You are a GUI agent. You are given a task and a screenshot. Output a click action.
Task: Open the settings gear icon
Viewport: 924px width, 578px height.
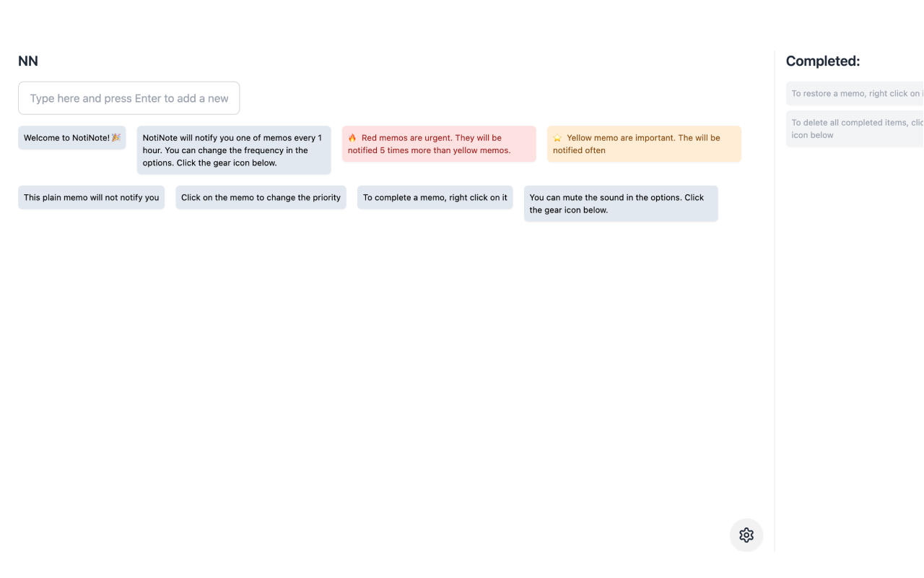click(746, 535)
